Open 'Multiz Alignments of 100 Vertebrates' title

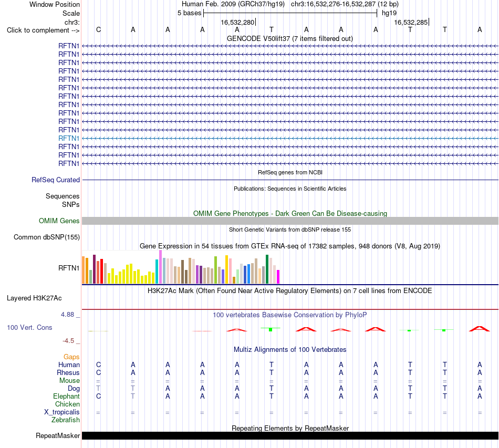[x=290, y=350]
